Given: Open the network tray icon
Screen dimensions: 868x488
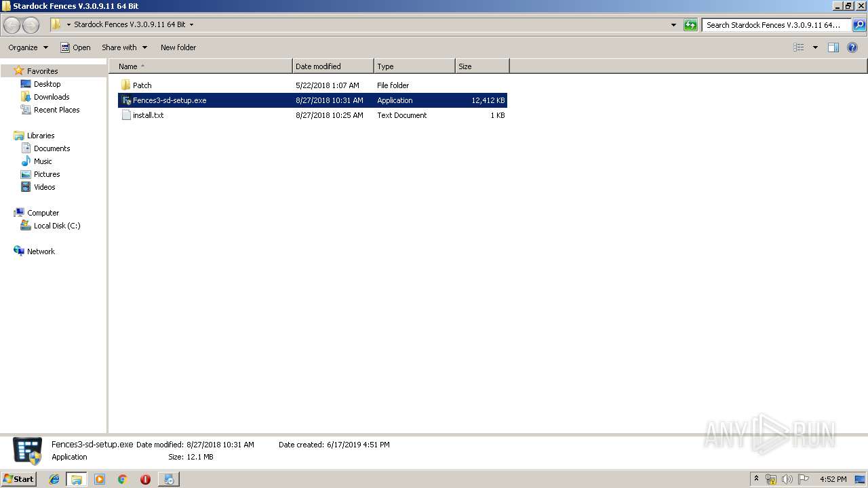Looking at the screenshot, I should [x=771, y=479].
